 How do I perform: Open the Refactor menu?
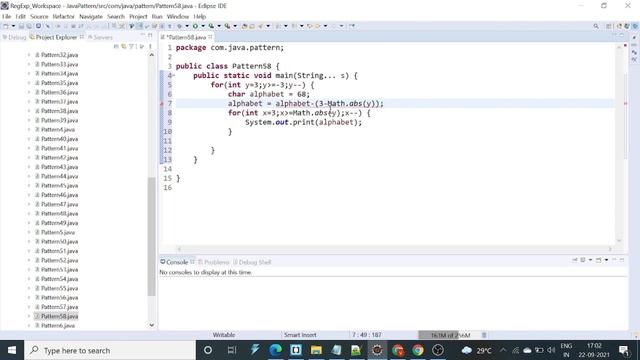[64, 16]
